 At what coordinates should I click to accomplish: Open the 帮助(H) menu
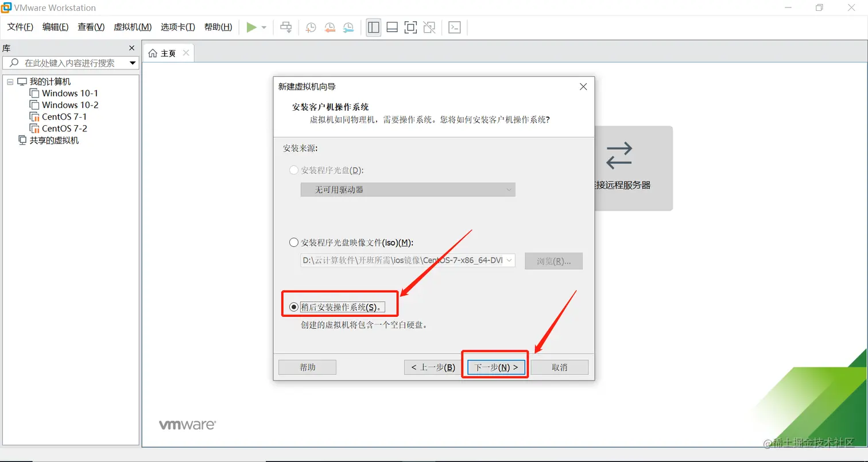(x=218, y=27)
